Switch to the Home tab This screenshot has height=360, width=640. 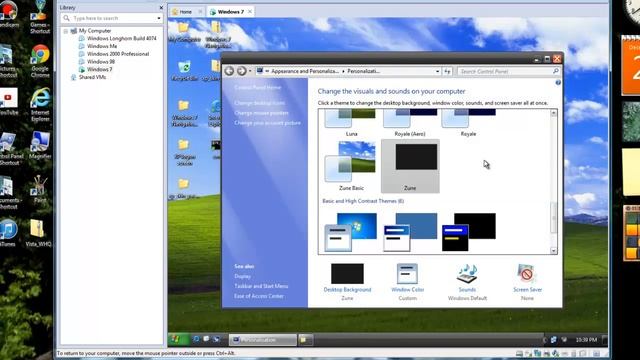pos(186,12)
